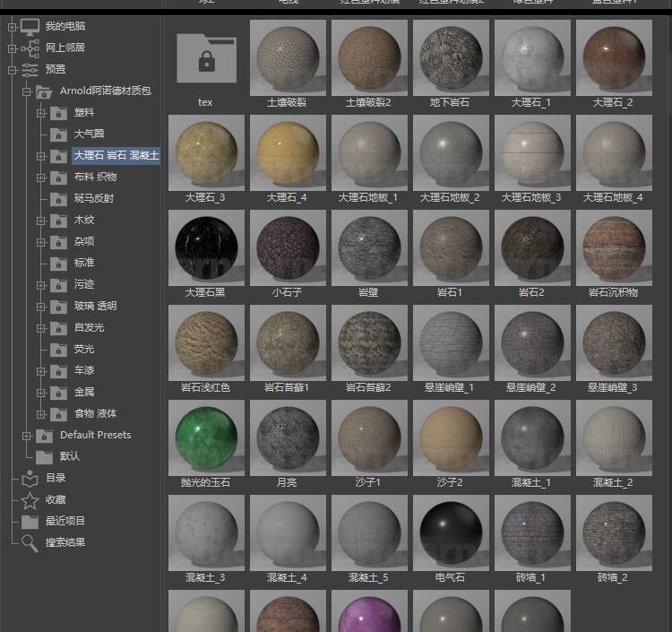Click the 塑料 locked folder icon

pyautogui.click(x=58, y=113)
